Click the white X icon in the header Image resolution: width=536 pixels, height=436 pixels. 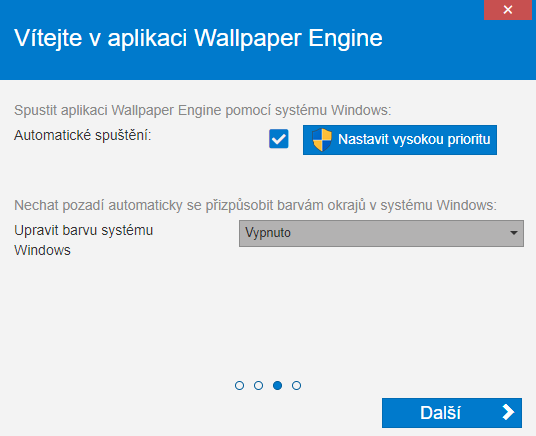pyautogui.click(x=508, y=10)
